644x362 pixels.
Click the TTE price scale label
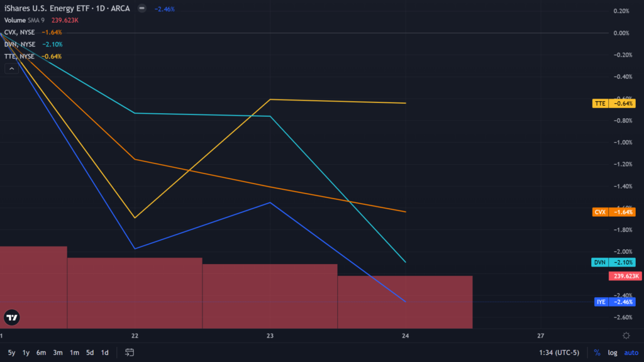point(614,103)
